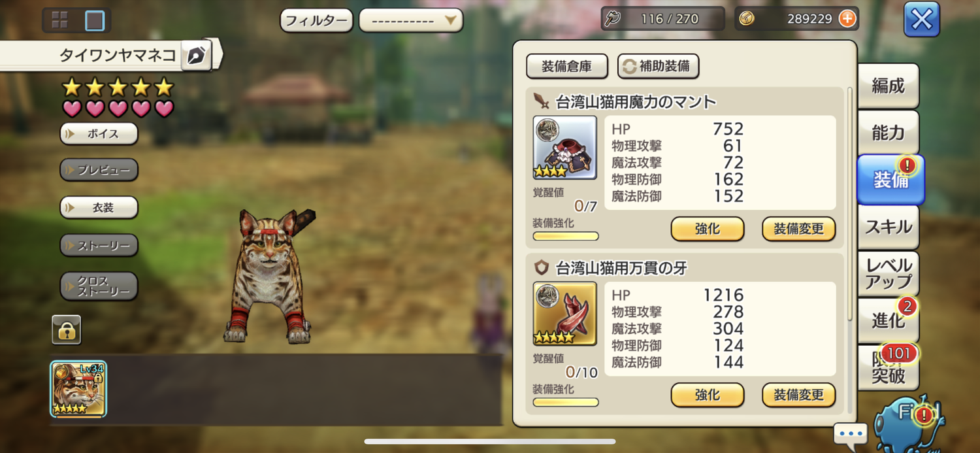
Task: Open the 装備倉庫 button
Action: [x=567, y=66]
